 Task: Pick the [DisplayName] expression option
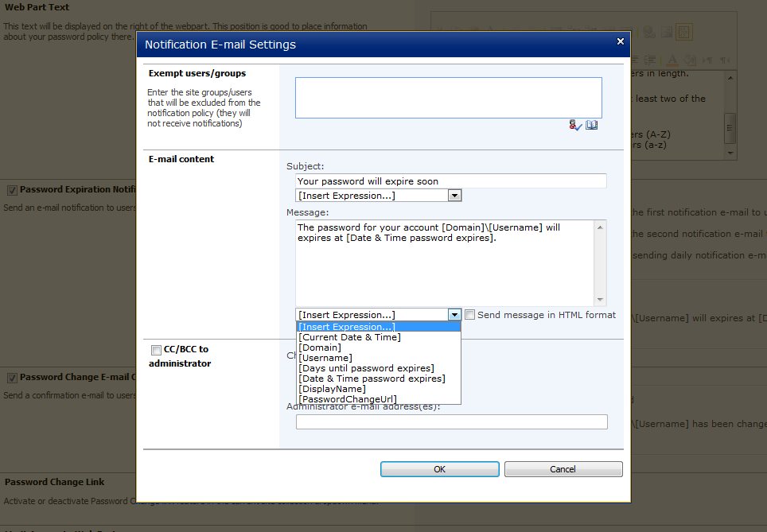pos(332,389)
